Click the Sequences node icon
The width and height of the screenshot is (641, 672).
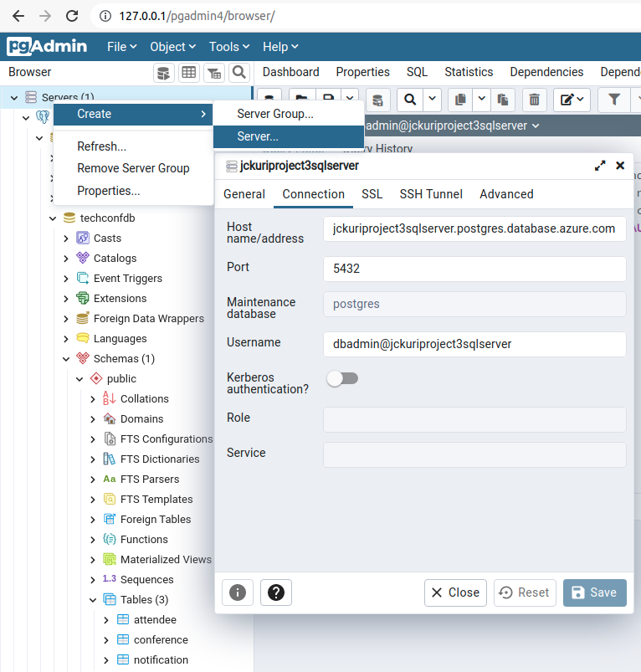tap(110, 578)
